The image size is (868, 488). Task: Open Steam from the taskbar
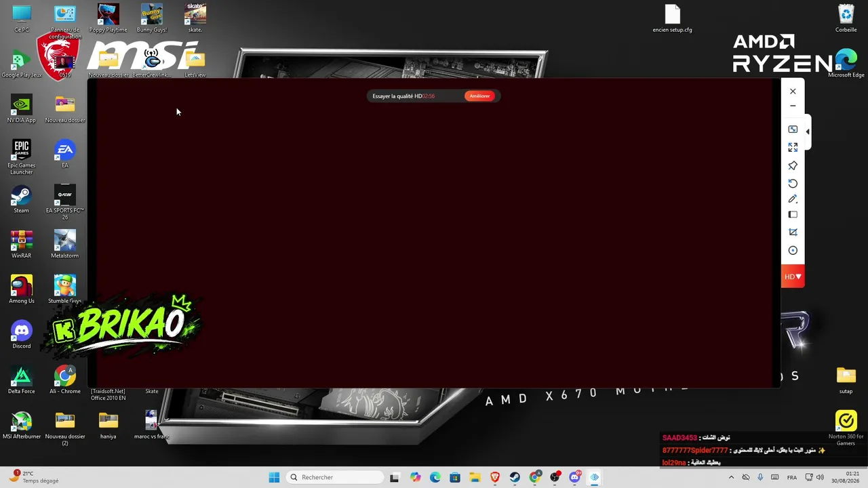coord(515,477)
